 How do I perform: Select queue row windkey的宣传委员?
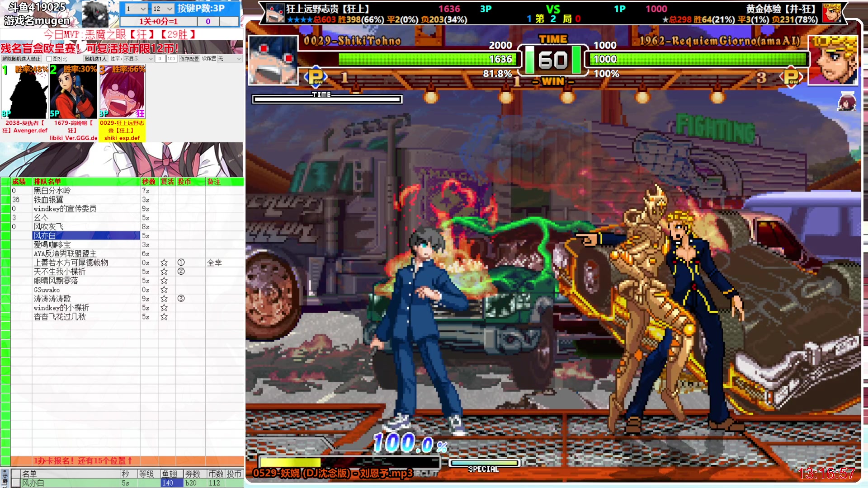point(86,209)
